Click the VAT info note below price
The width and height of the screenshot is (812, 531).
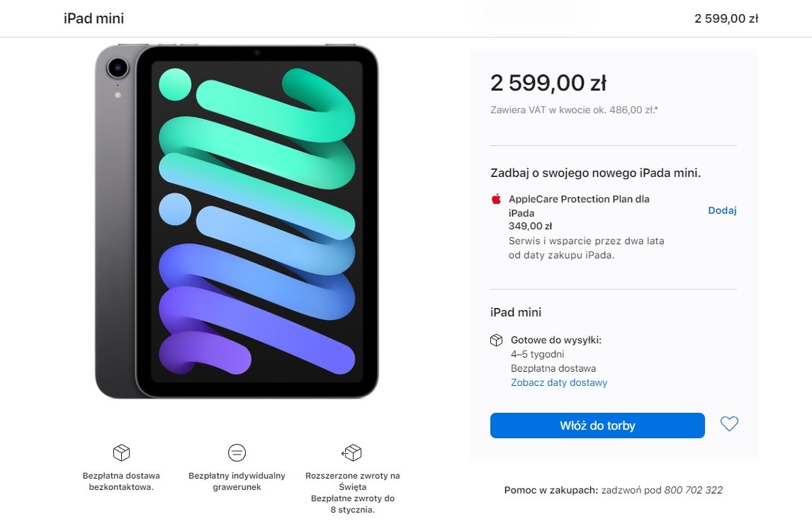(x=574, y=110)
